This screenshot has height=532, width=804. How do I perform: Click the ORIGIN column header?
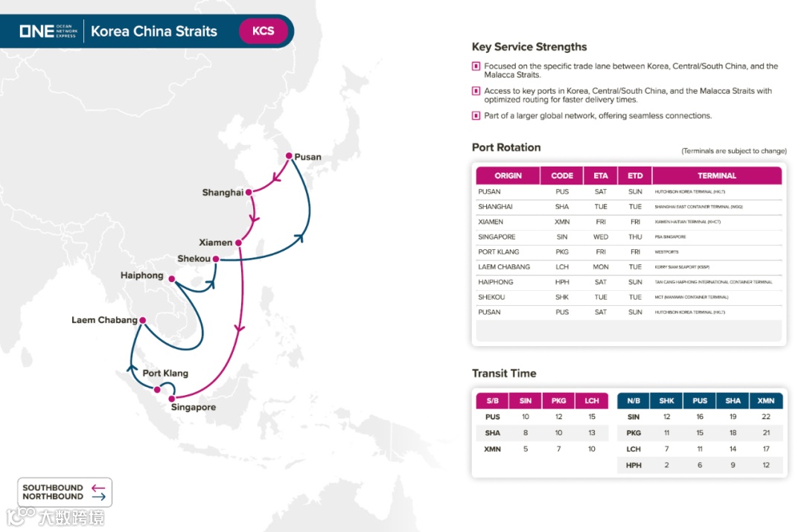508,176
